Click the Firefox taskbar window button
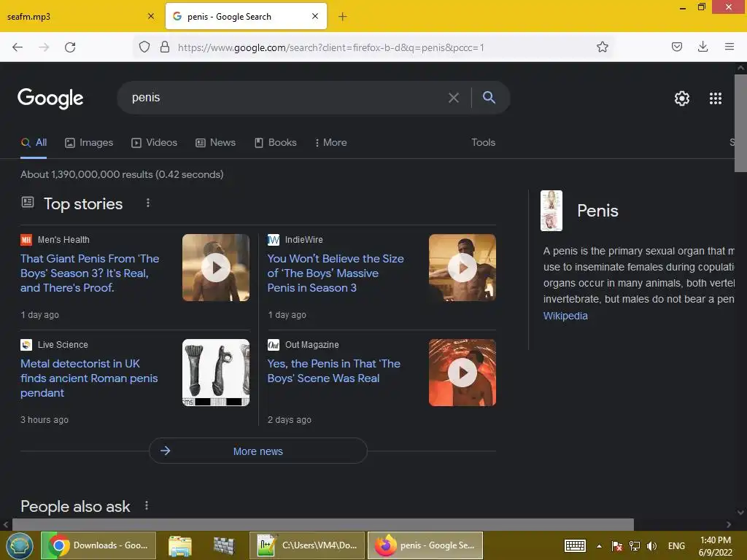The height and width of the screenshot is (560, 747). click(x=425, y=545)
